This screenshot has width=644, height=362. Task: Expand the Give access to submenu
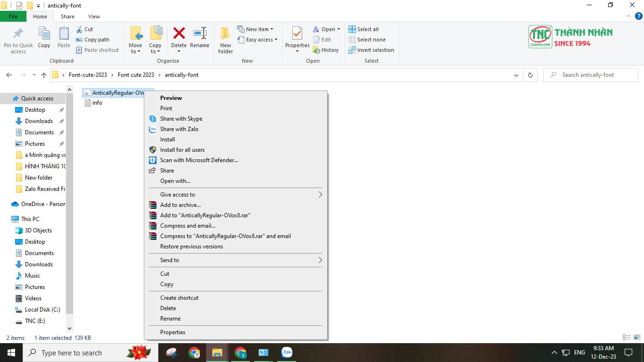click(236, 195)
